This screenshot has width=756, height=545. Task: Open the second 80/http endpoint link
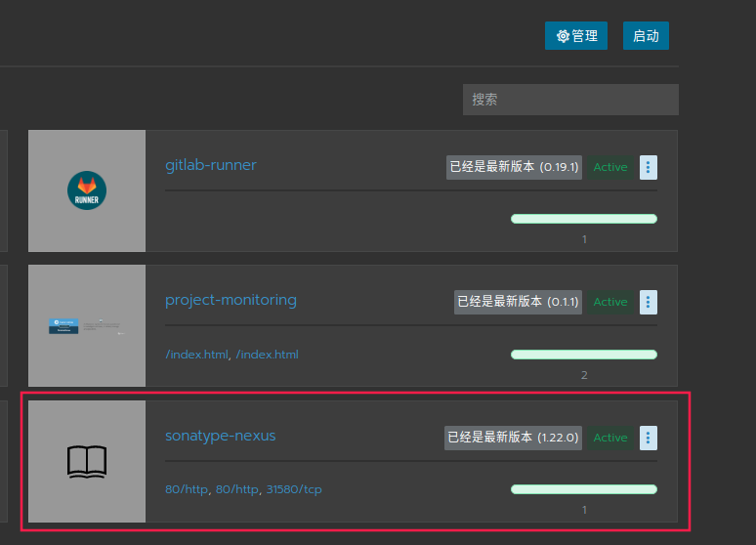237,489
